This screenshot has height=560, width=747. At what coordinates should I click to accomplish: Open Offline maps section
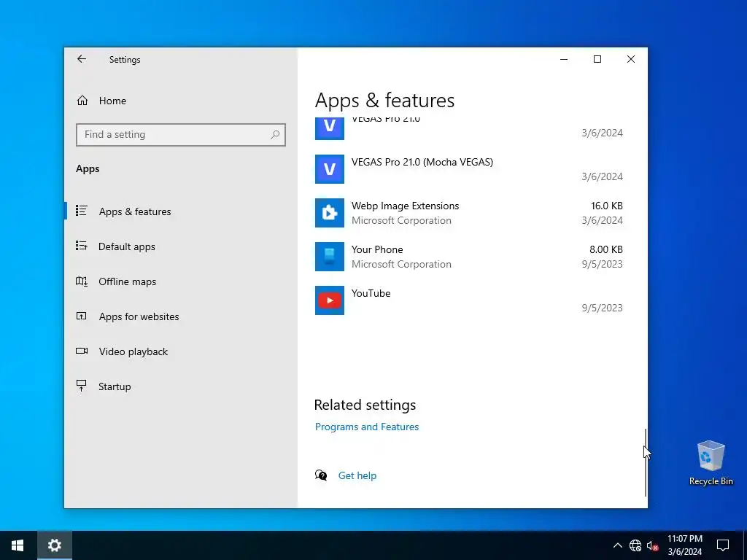(127, 281)
